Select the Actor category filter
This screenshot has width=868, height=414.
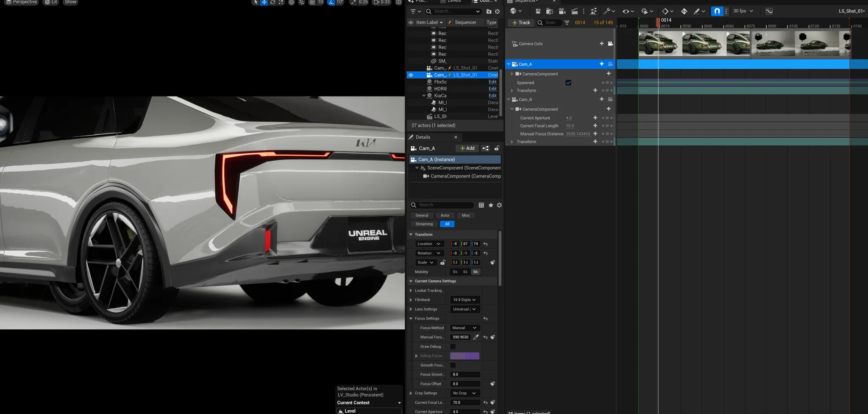[445, 216]
